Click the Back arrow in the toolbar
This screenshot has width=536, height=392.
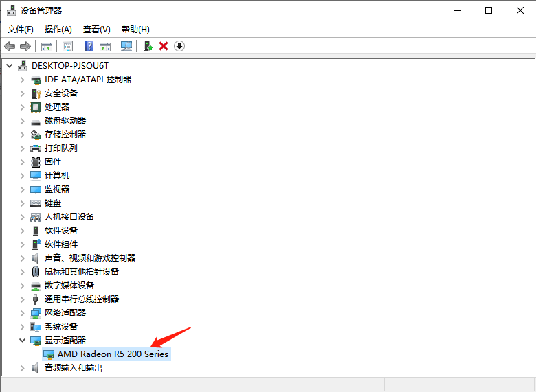click(10, 46)
